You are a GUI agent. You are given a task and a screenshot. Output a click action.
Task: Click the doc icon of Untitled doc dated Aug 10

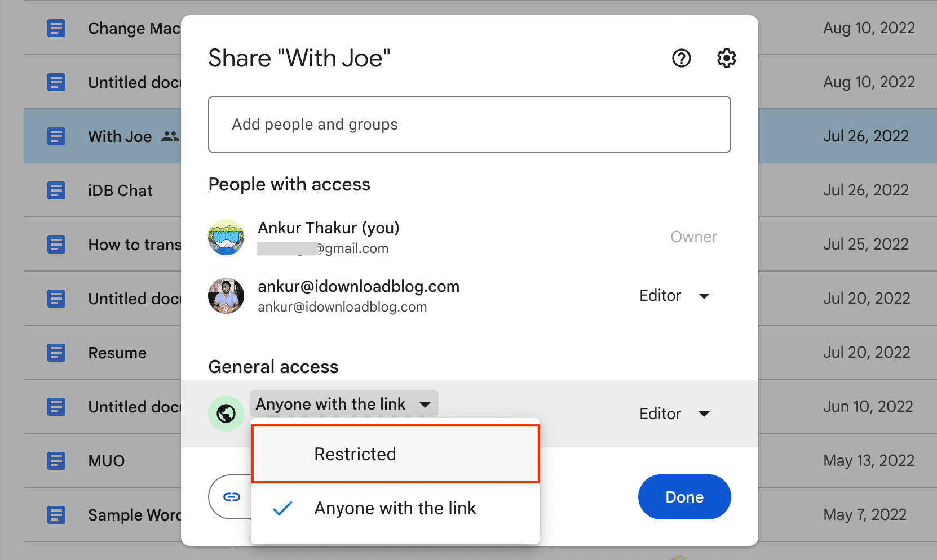[x=56, y=82]
